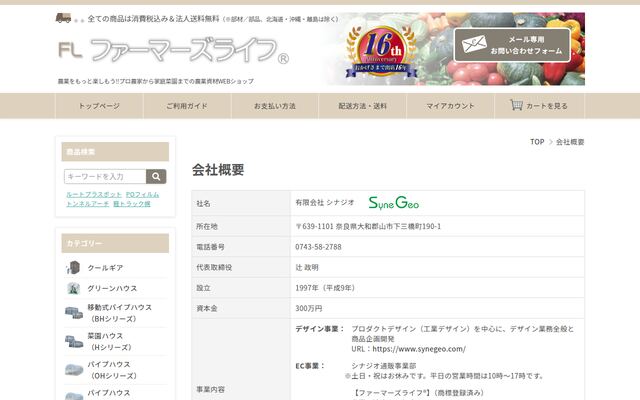
Task: Click the 代表取締役 row label
Action: (x=214, y=267)
